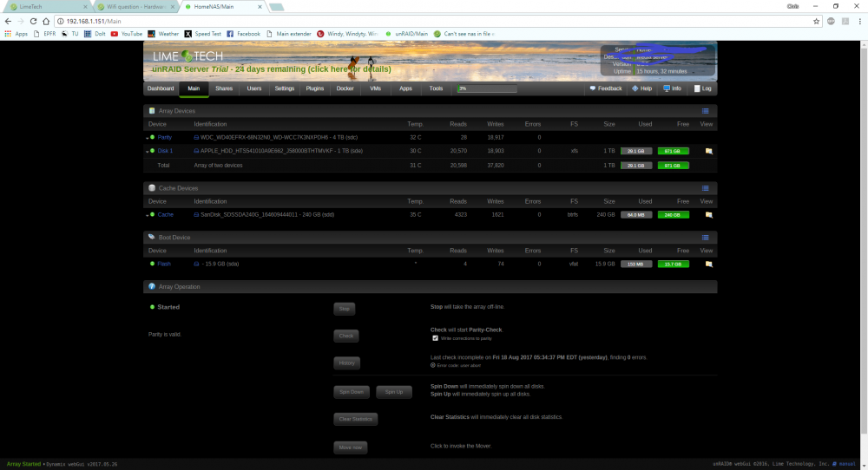The width and height of the screenshot is (868, 470).
Task: Click the green status ball for Cache
Action: coord(152,215)
